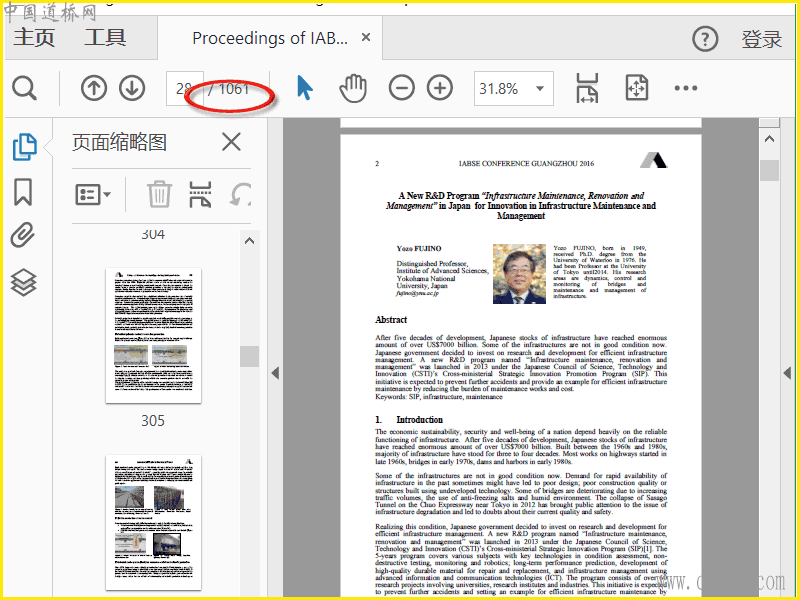Activate the hand pan tool
The height and width of the screenshot is (600, 800).
353,88
